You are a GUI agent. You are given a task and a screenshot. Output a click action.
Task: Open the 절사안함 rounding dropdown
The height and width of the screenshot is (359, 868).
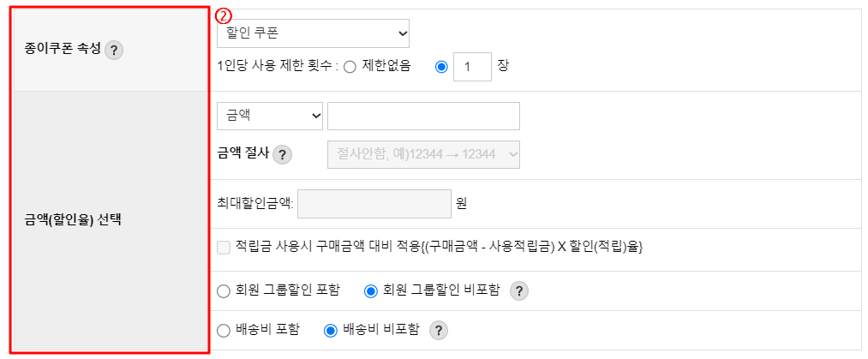(424, 155)
